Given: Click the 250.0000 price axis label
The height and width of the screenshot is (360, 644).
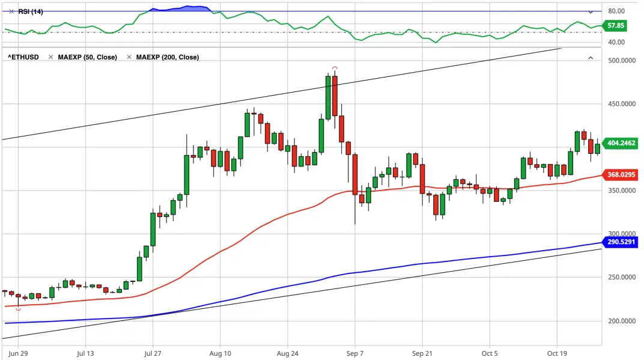Looking at the screenshot, I should (622, 278).
